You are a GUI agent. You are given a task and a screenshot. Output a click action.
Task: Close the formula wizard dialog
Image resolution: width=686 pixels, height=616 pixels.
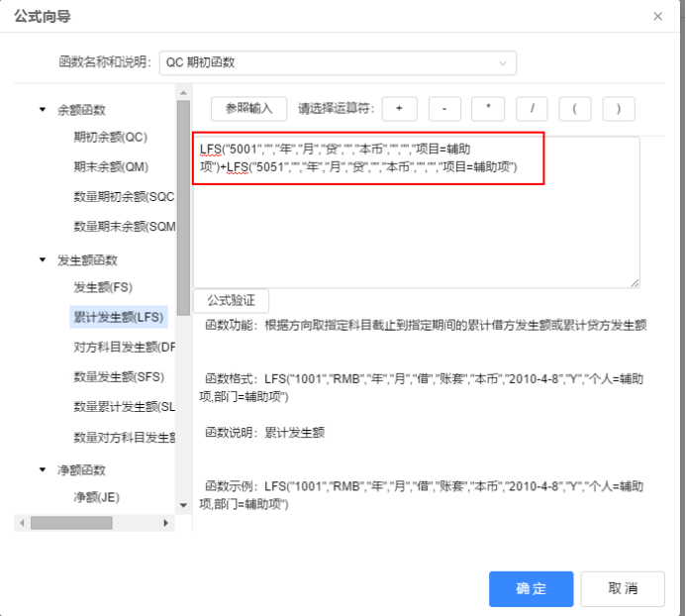coord(658,17)
